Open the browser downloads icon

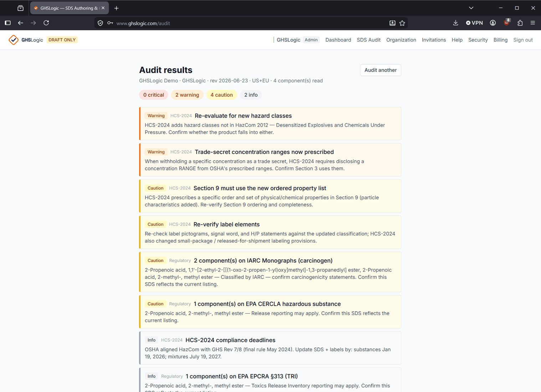pos(455,23)
